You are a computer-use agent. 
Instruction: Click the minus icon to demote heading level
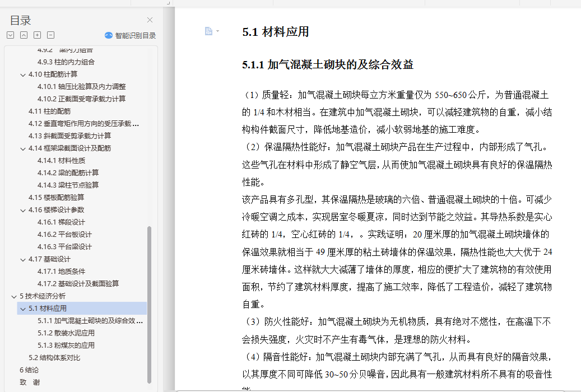click(51, 35)
